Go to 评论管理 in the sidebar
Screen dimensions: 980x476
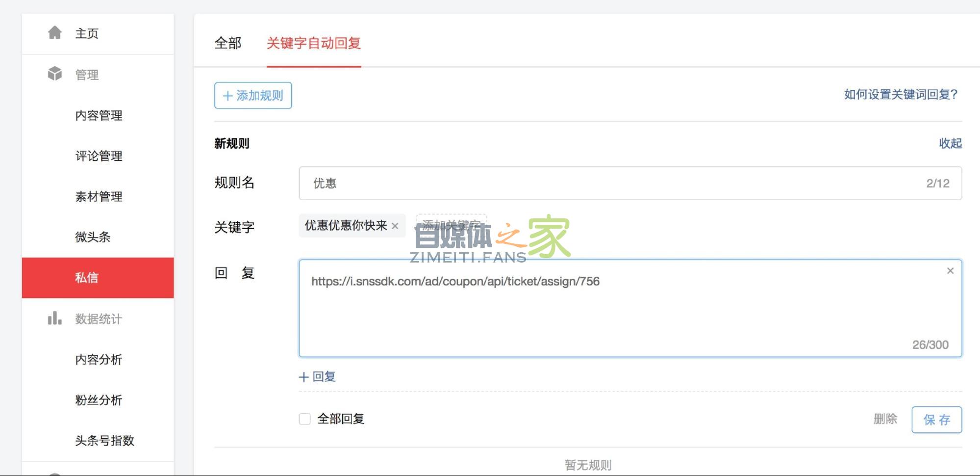pos(99,156)
